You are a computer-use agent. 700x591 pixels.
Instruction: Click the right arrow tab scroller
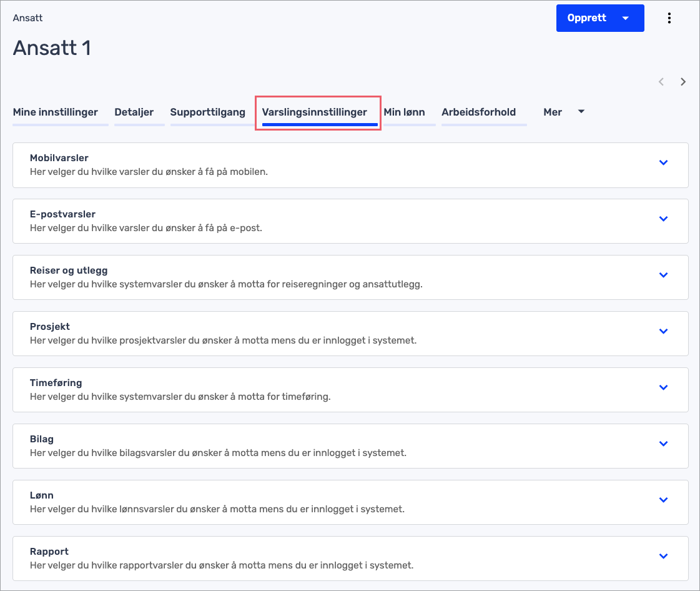pos(683,82)
